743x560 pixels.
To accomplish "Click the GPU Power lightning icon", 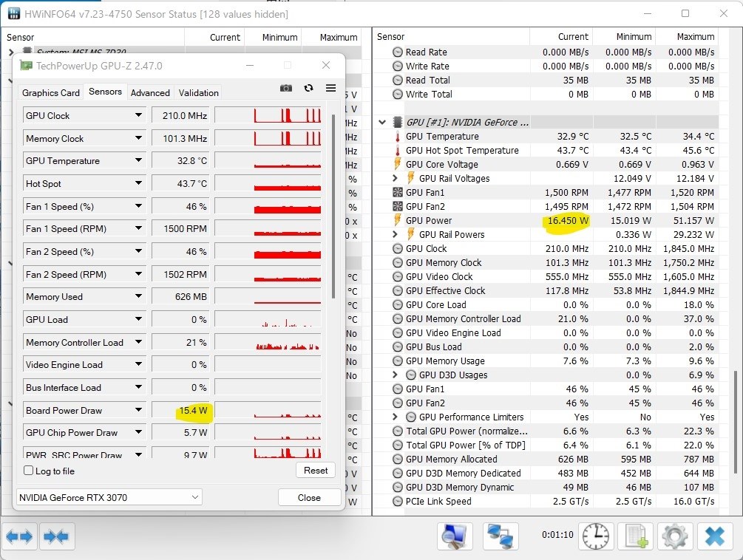I will 398,220.
